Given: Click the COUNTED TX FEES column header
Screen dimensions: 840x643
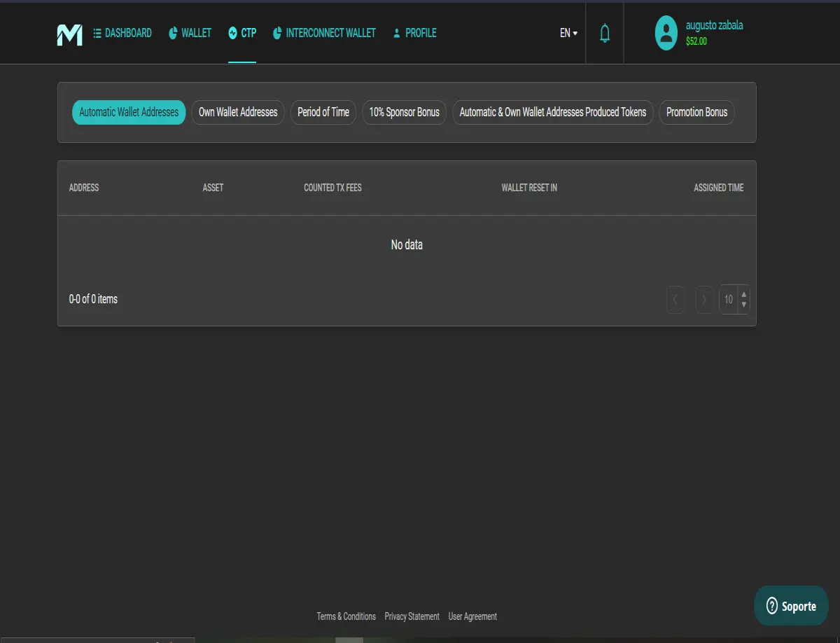Looking at the screenshot, I should tap(332, 188).
